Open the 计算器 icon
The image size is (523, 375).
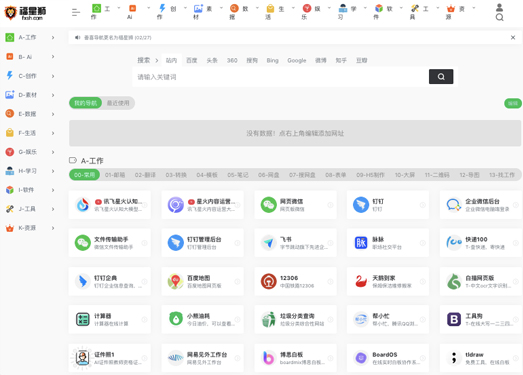pyautogui.click(x=83, y=320)
